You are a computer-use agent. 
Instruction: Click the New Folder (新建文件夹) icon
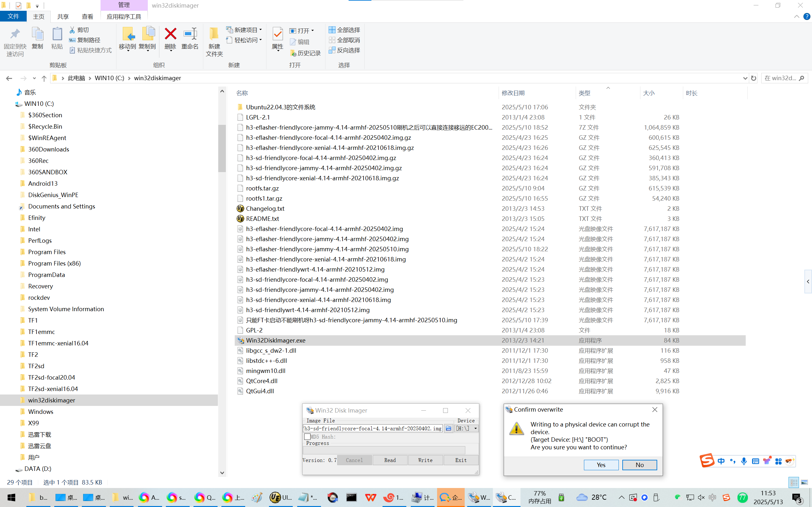click(214, 34)
